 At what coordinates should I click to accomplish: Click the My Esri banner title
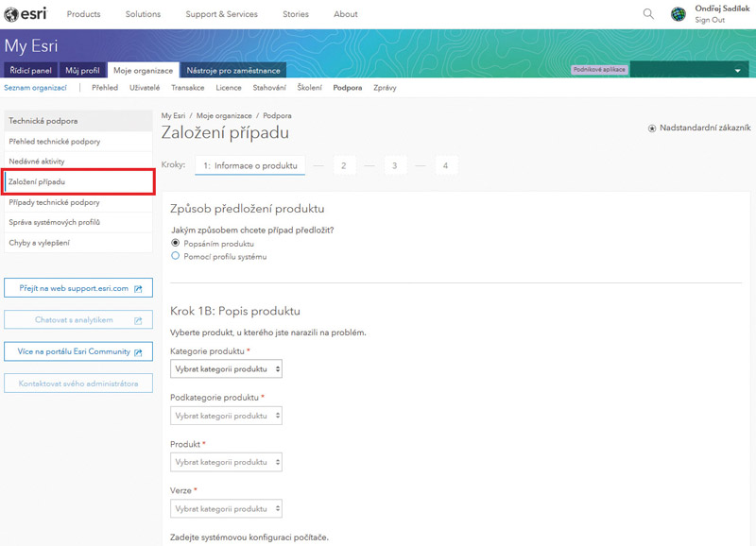point(31,45)
